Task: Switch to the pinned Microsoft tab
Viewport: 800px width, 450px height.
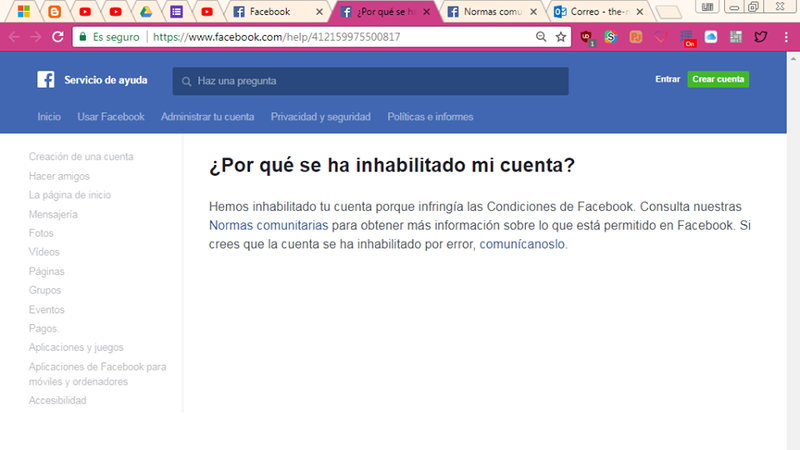Action: pos(23,11)
